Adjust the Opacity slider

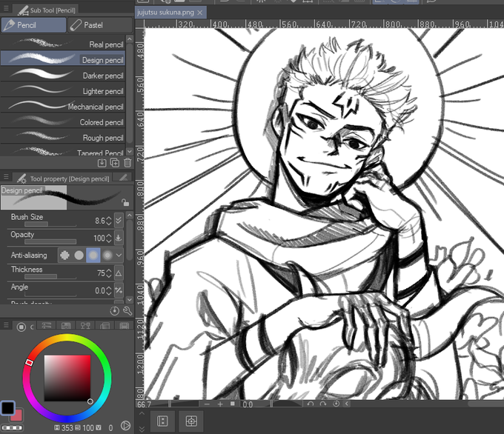(50, 241)
